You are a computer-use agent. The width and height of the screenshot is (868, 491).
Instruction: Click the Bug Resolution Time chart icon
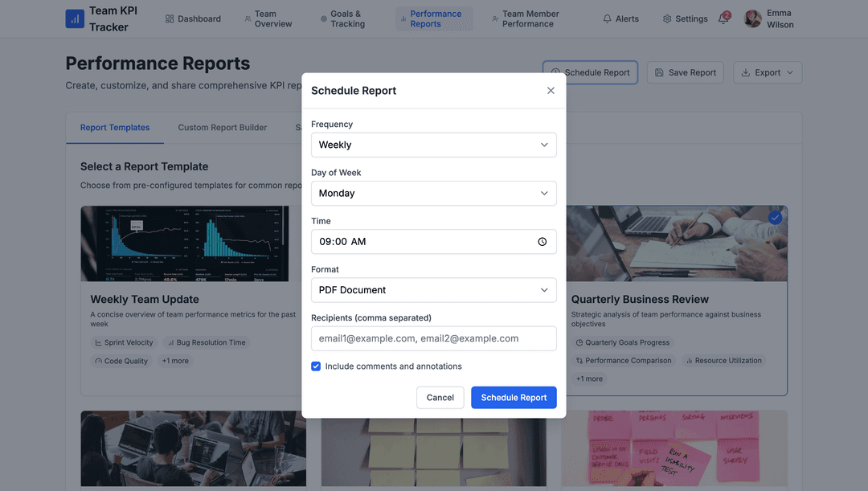click(x=173, y=342)
